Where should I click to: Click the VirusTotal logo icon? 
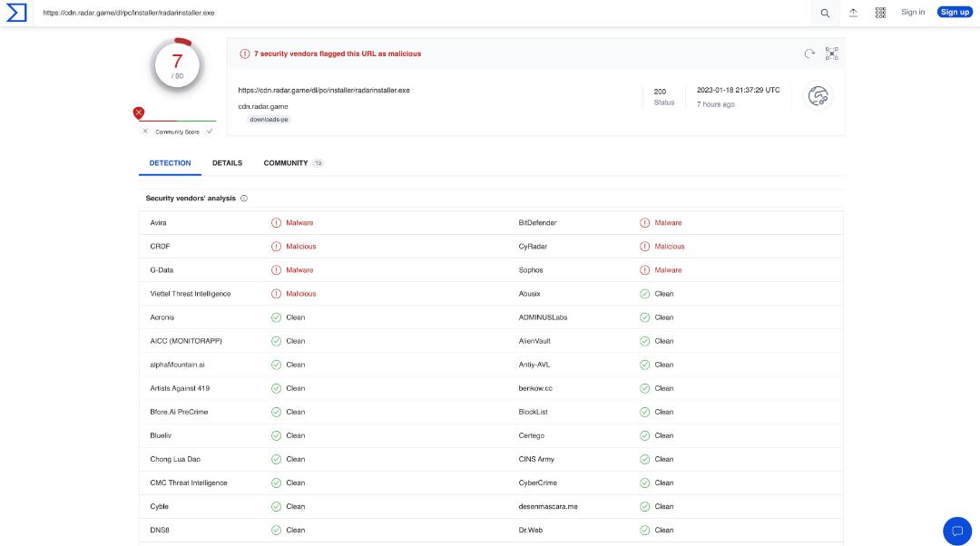click(16, 13)
